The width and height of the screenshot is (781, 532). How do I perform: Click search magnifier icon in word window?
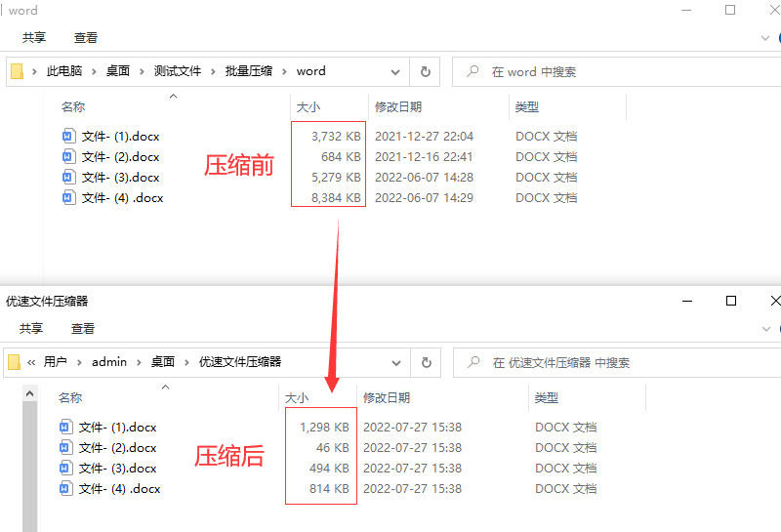[x=473, y=71]
